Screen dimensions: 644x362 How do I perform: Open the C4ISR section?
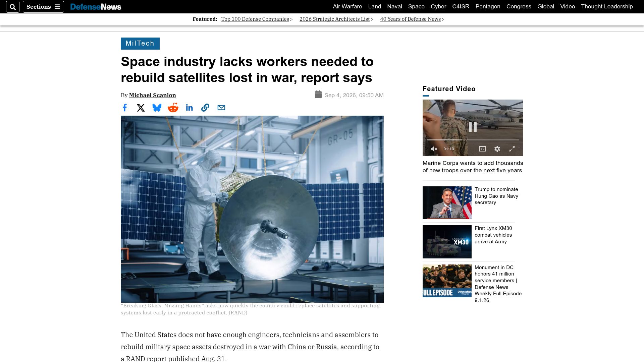(x=461, y=6)
